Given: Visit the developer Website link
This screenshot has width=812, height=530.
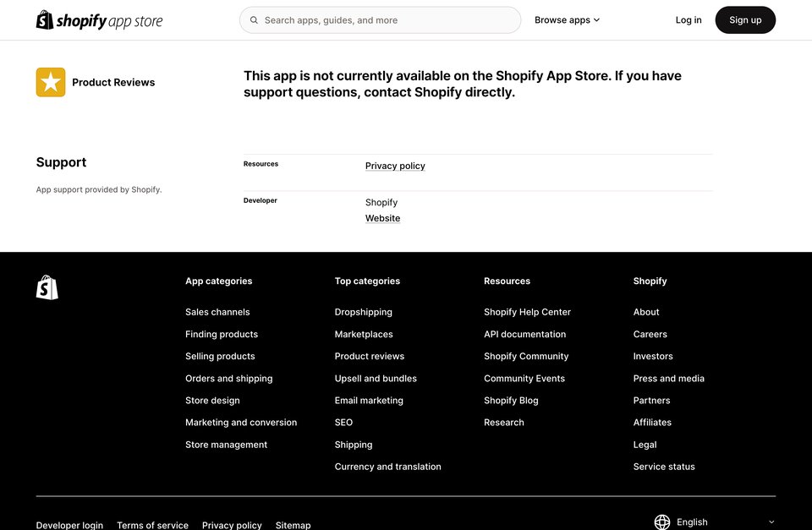Looking at the screenshot, I should coord(382,218).
